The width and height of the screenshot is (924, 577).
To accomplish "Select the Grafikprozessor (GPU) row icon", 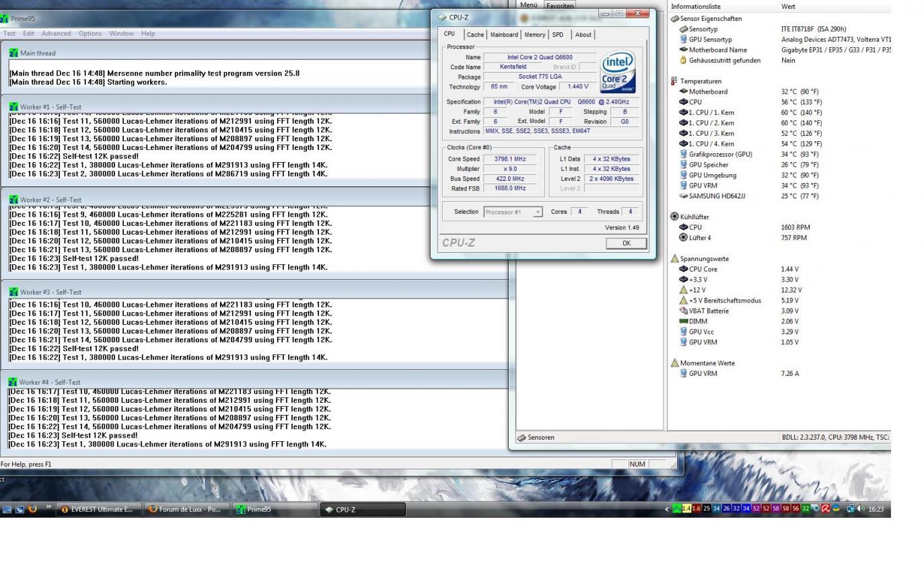I will [x=684, y=154].
